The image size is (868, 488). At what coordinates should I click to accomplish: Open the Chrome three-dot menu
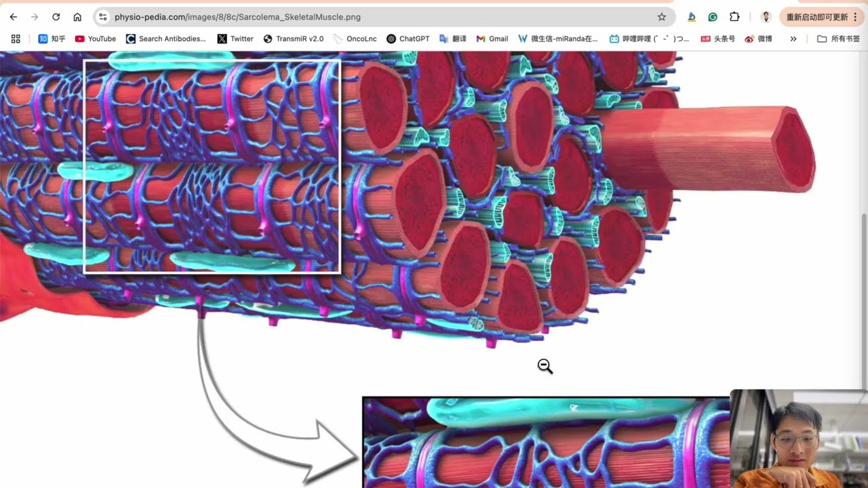(855, 17)
